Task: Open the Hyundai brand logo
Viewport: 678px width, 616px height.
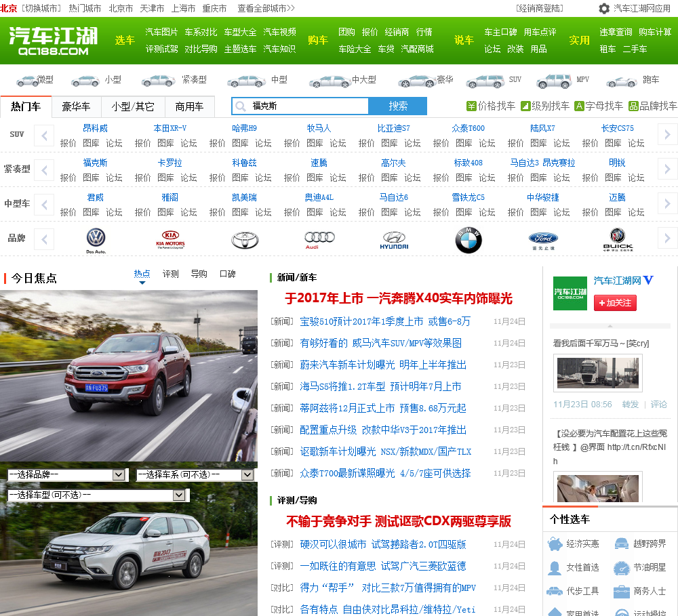Action: click(394, 240)
